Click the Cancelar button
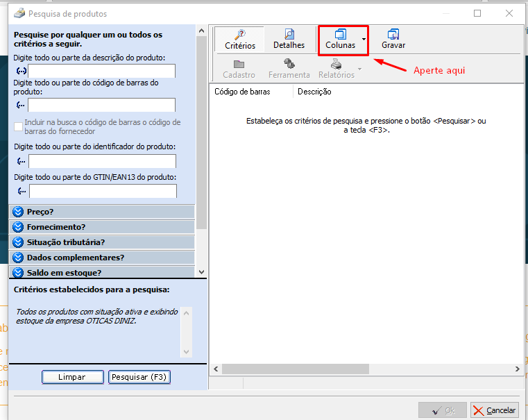This screenshot has height=420, width=528. [x=494, y=410]
